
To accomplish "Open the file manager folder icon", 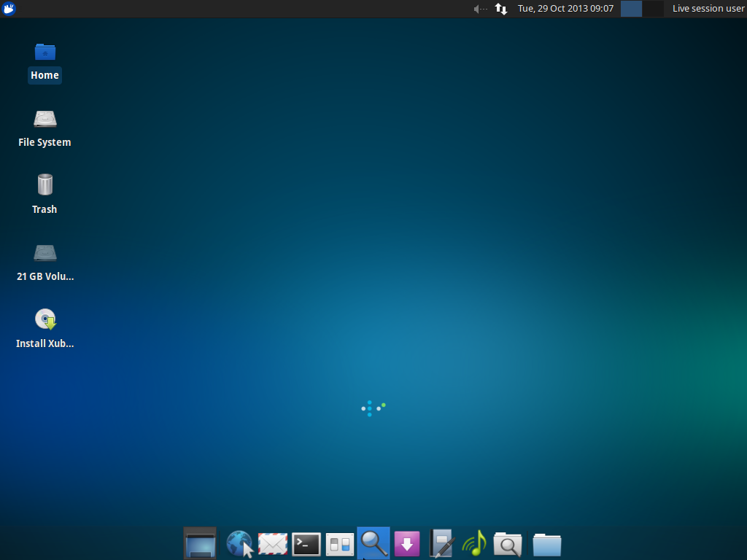I will (546, 543).
